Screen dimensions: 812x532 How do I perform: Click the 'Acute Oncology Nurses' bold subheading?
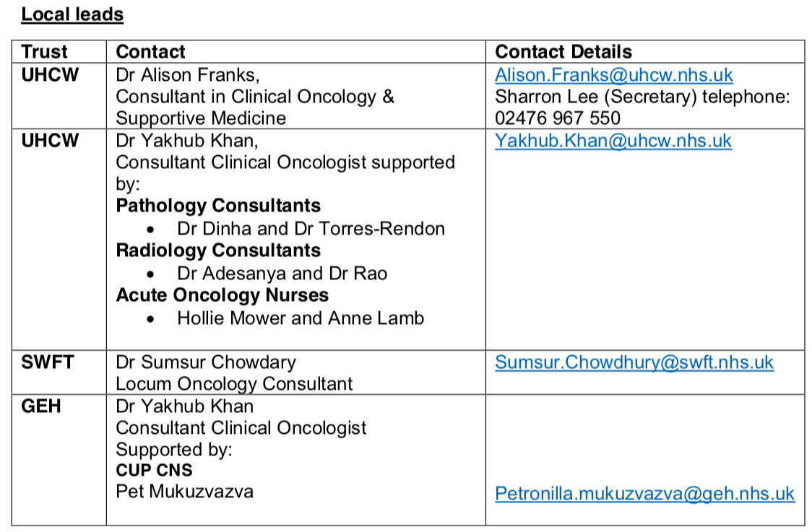222,295
